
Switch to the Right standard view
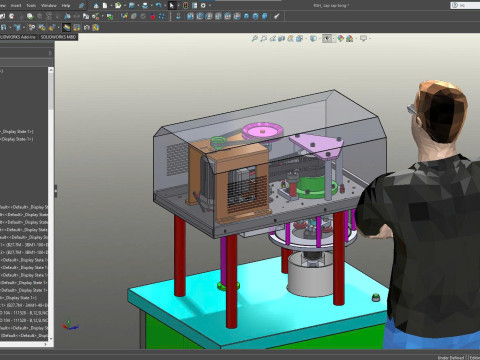click(218, 16)
